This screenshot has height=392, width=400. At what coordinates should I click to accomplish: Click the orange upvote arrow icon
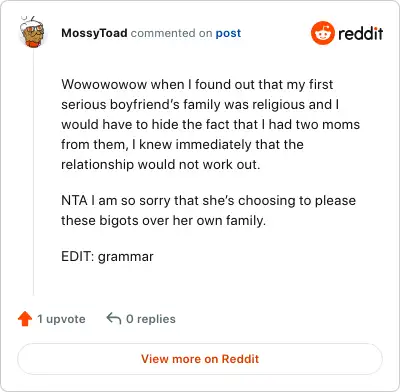(25, 319)
